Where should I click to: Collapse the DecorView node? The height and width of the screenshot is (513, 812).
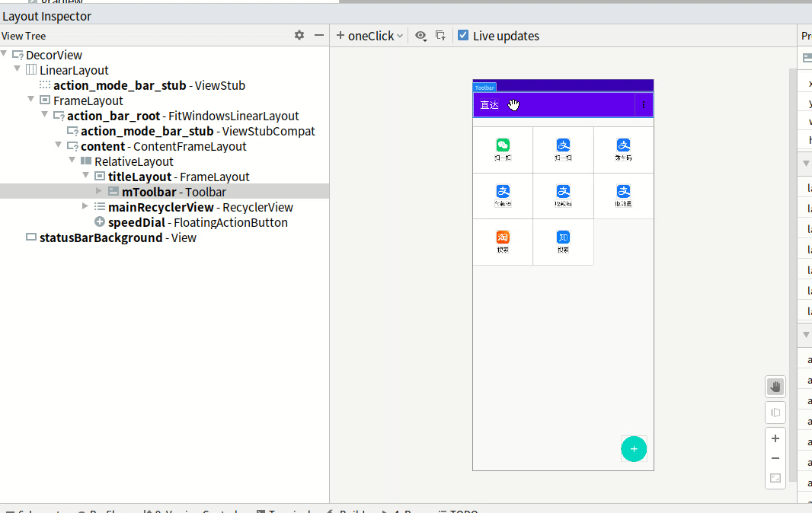tap(4, 53)
